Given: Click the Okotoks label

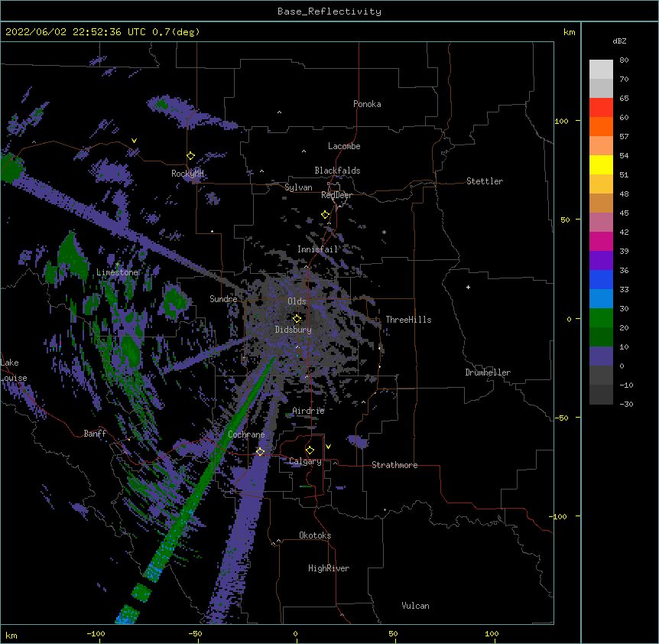Looking at the screenshot, I should (x=315, y=535).
